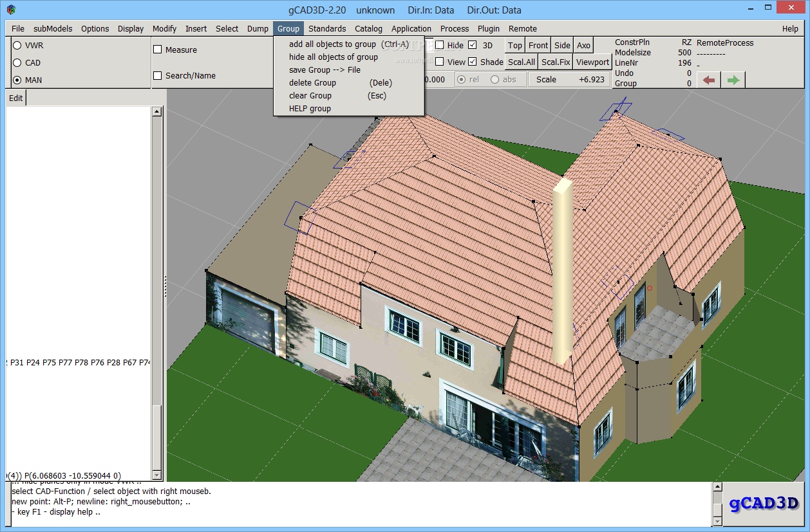Select the VWR mode radio button
The height and width of the screenshot is (532, 810).
(17, 46)
